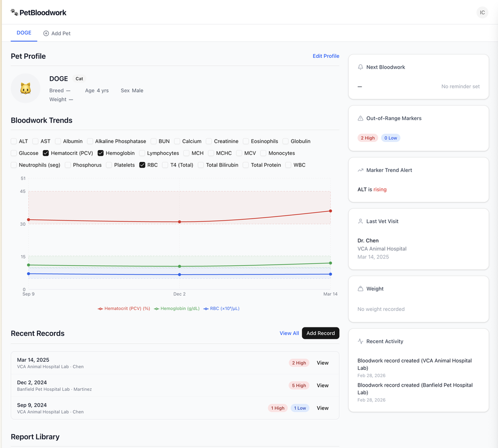The height and width of the screenshot is (448, 498).
Task: Click the cat avatar of DOGE
Action: click(x=25, y=88)
